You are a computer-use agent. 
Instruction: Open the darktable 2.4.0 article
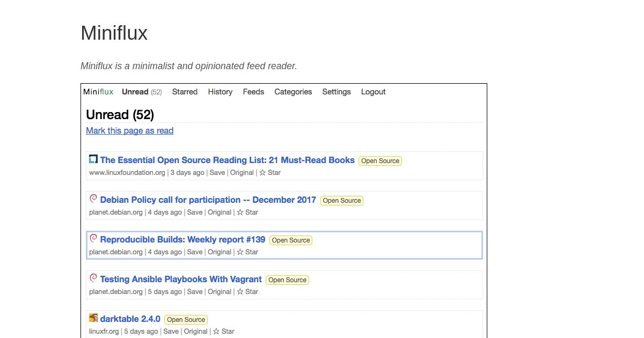click(130, 319)
